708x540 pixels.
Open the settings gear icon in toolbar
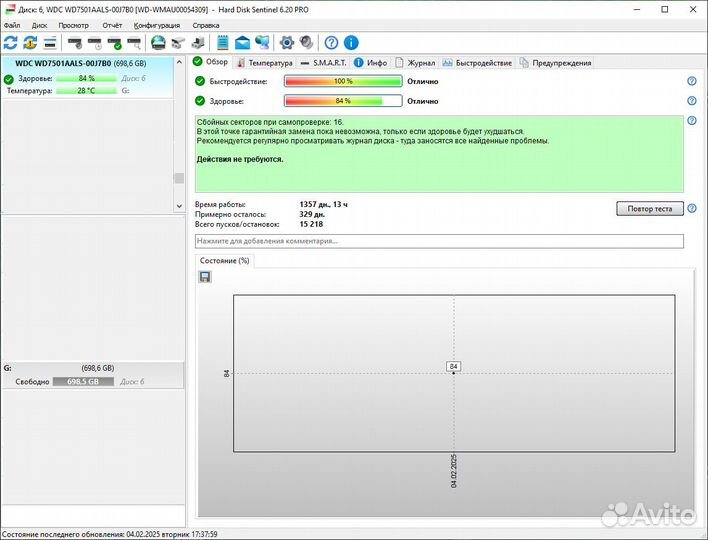tap(287, 42)
